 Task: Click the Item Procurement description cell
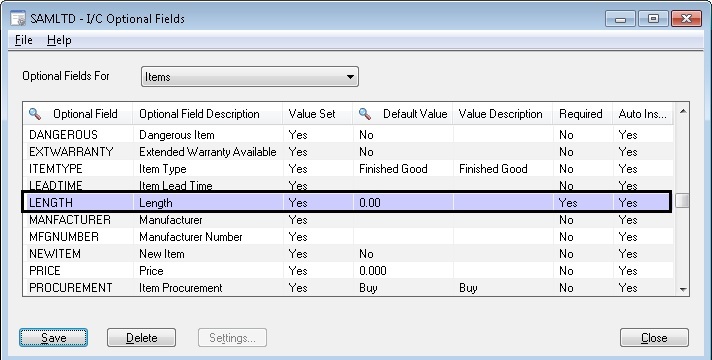point(208,288)
